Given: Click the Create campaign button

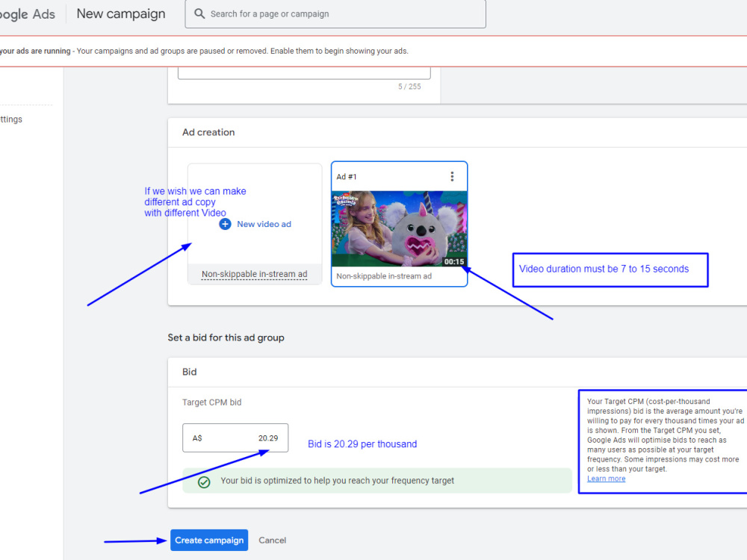Looking at the screenshot, I should [209, 540].
